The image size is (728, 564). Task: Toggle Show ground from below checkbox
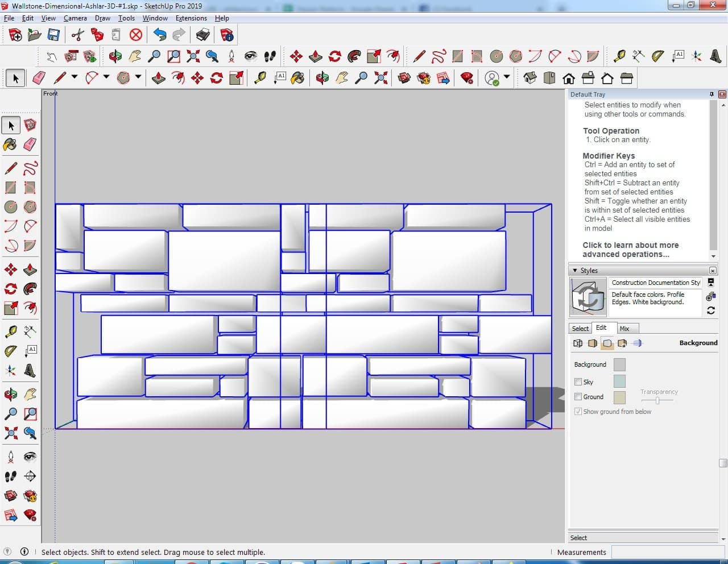[578, 412]
